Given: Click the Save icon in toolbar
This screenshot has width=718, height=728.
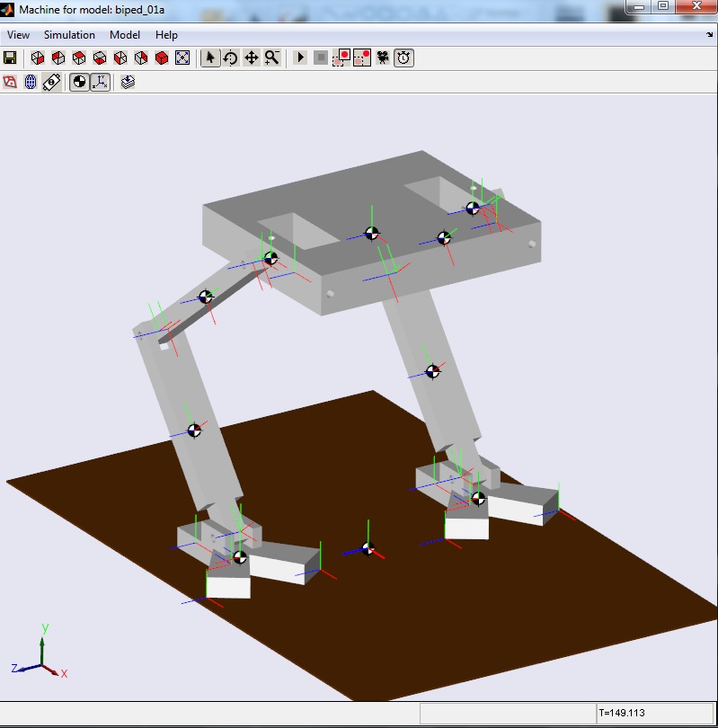Looking at the screenshot, I should (x=10, y=58).
